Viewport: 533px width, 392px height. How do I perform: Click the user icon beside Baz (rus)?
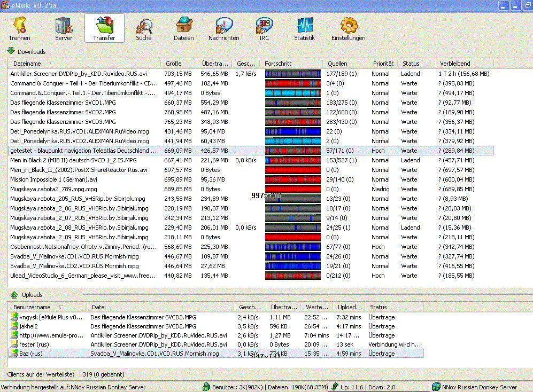pyautogui.click(x=14, y=354)
